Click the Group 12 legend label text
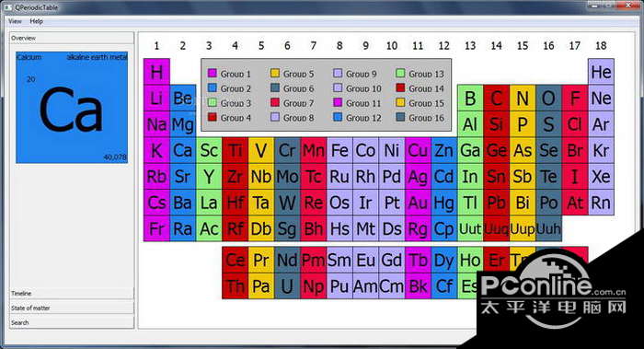The image size is (644, 349). coord(363,118)
